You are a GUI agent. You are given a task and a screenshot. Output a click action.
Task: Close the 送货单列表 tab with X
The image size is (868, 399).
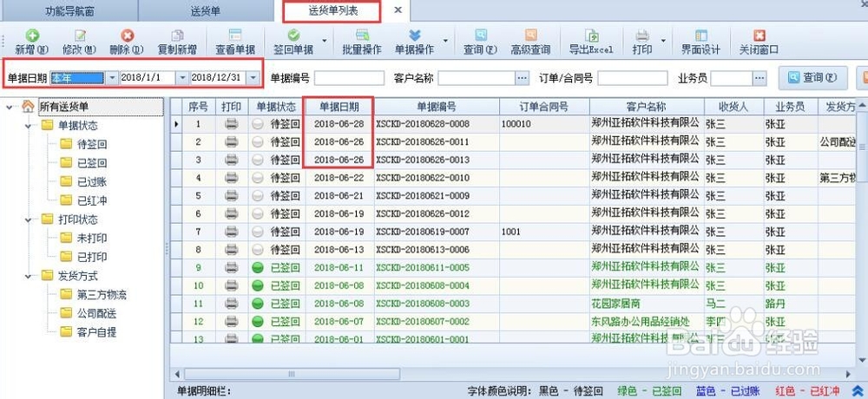tap(398, 10)
